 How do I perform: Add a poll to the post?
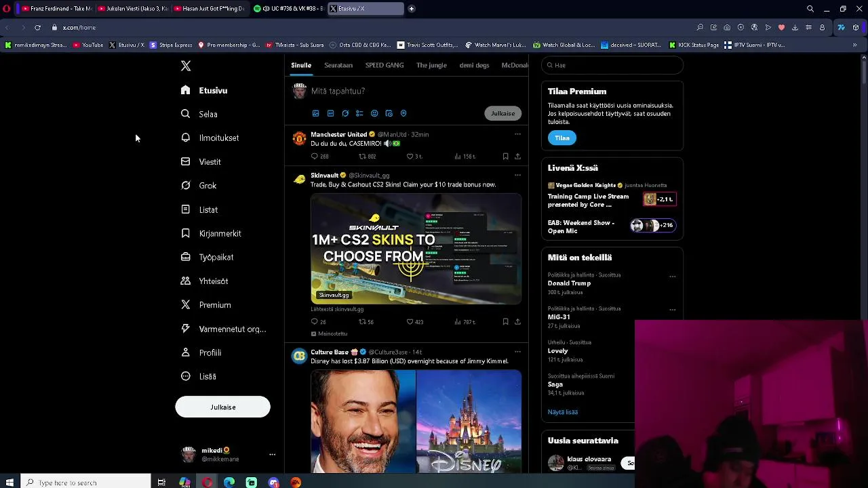pyautogui.click(x=359, y=113)
